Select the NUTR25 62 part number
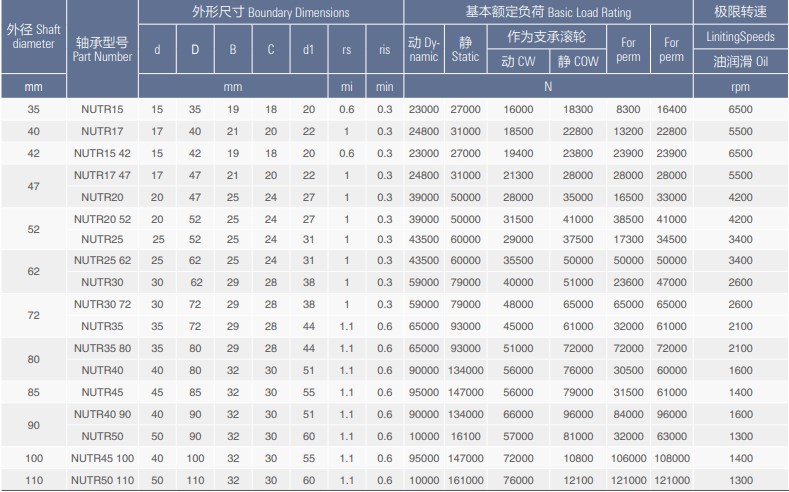This screenshot has height=492, width=789. point(102,260)
